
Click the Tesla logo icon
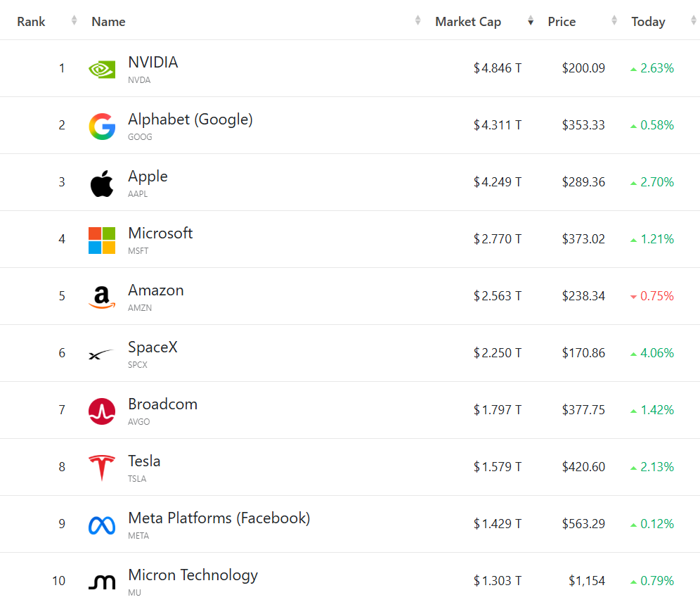102,468
